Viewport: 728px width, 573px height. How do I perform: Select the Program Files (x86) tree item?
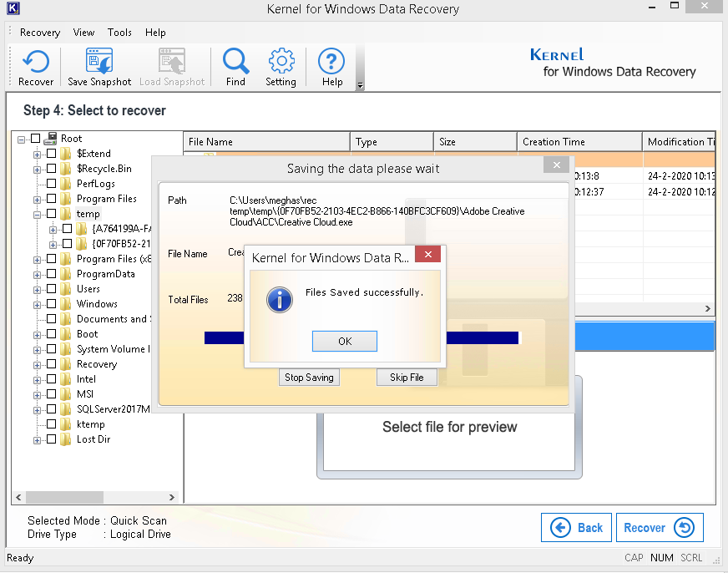[x=114, y=259]
